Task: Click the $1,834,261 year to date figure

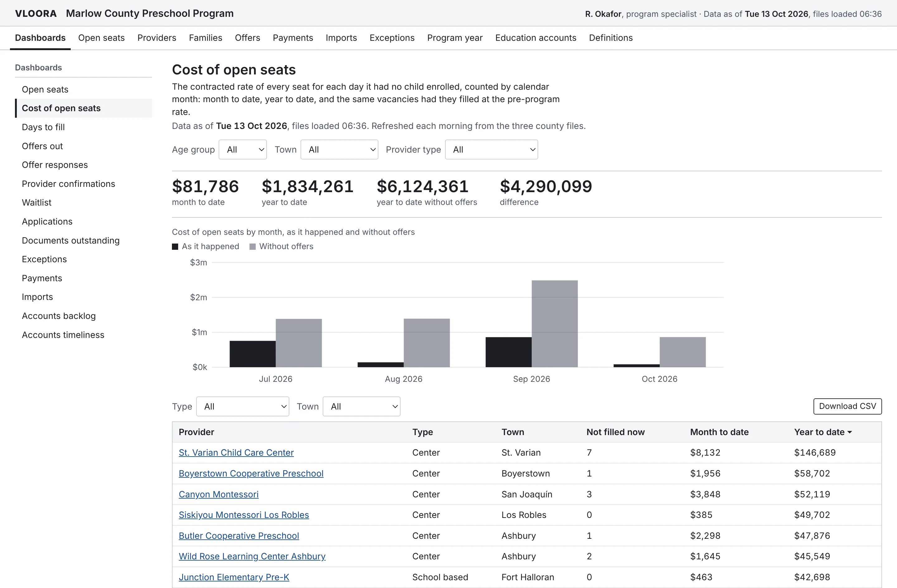Action: 307,186
